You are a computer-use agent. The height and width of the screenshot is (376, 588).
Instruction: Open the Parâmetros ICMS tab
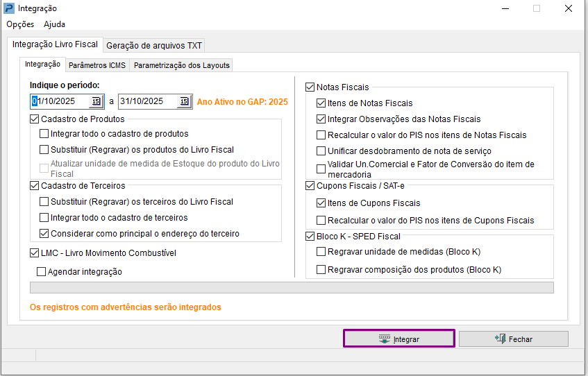click(97, 65)
